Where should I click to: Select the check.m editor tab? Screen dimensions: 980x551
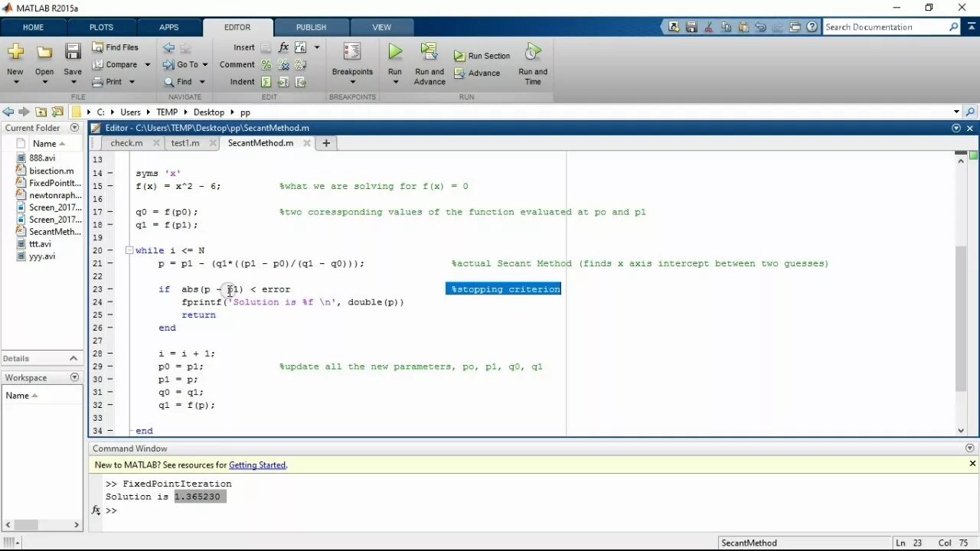click(x=126, y=143)
